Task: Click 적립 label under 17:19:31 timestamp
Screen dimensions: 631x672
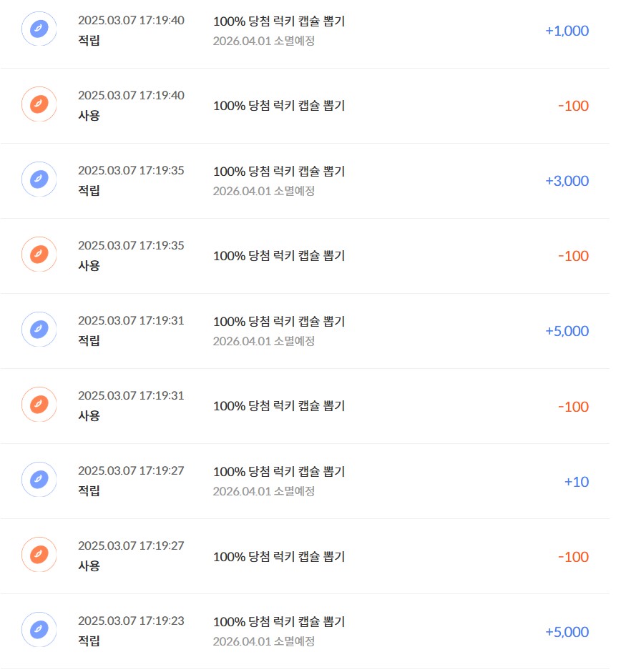Action: point(89,340)
